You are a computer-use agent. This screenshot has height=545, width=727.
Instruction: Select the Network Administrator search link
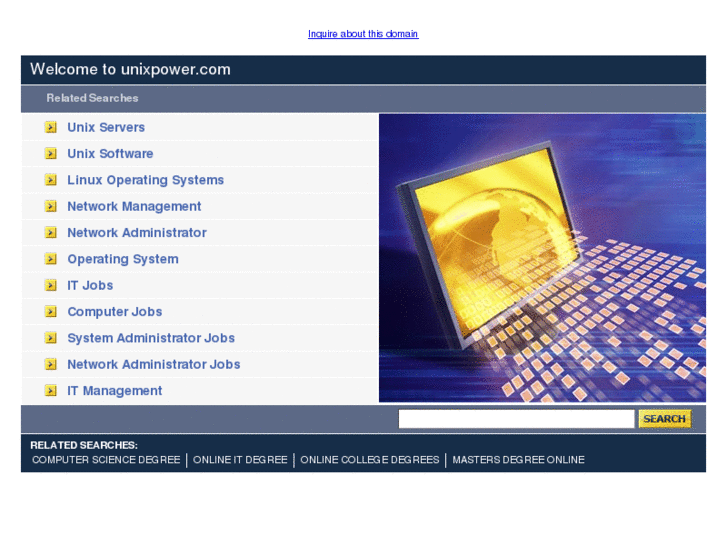point(137,233)
